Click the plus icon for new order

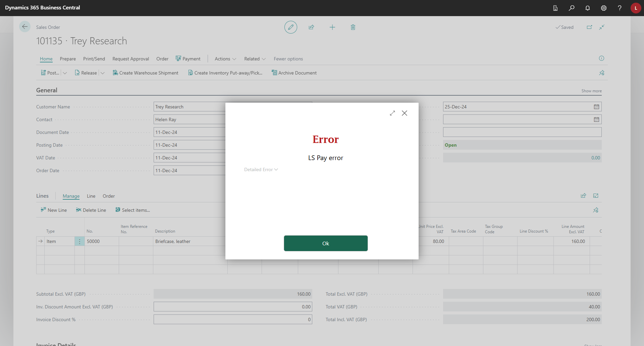tap(332, 27)
